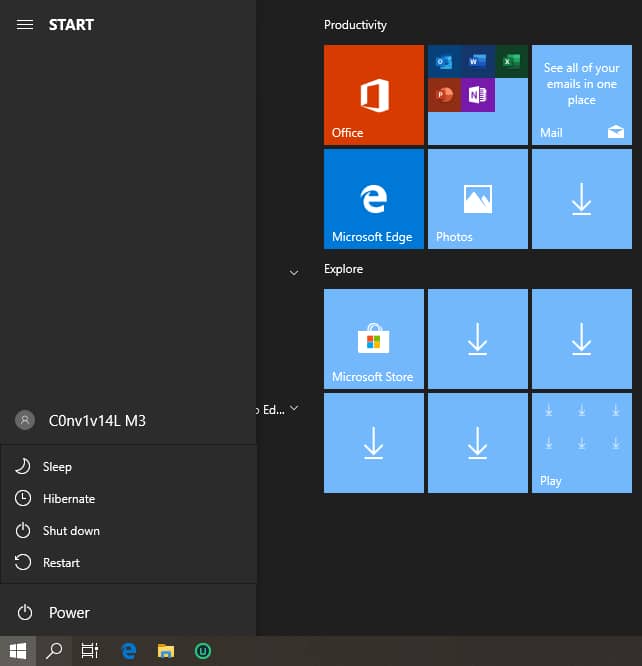
Task: Click the START title text
Action: pyautogui.click(x=71, y=25)
